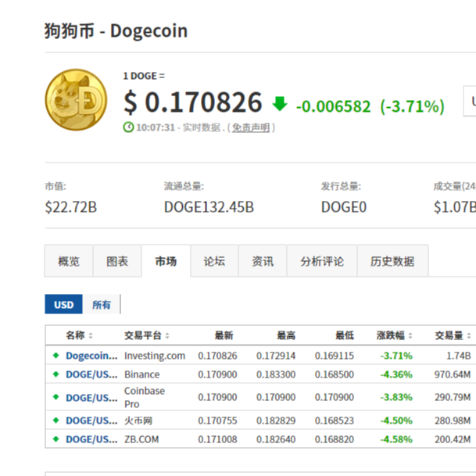Click the 火币网 platform cell

[x=138, y=421]
